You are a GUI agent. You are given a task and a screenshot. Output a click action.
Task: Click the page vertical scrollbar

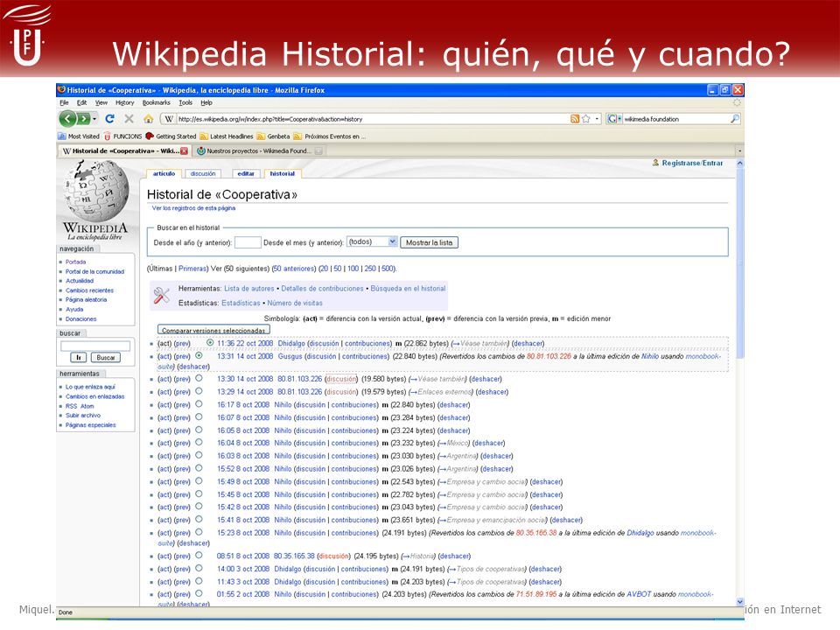740,262
